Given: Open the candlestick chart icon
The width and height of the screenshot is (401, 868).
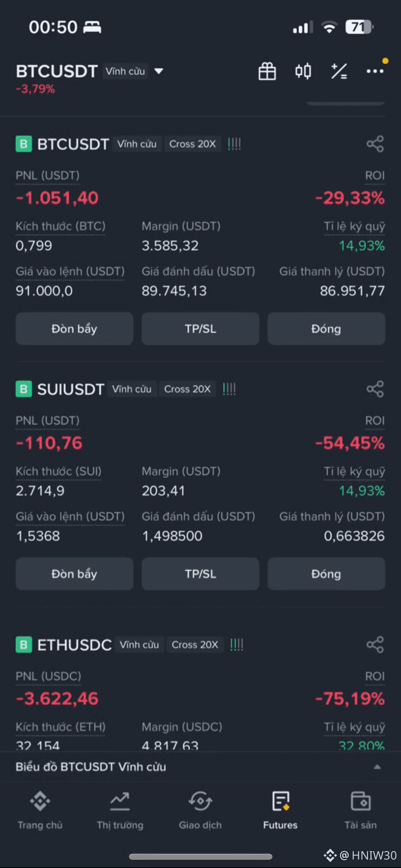Looking at the screenshot, I should click(303, 71).
